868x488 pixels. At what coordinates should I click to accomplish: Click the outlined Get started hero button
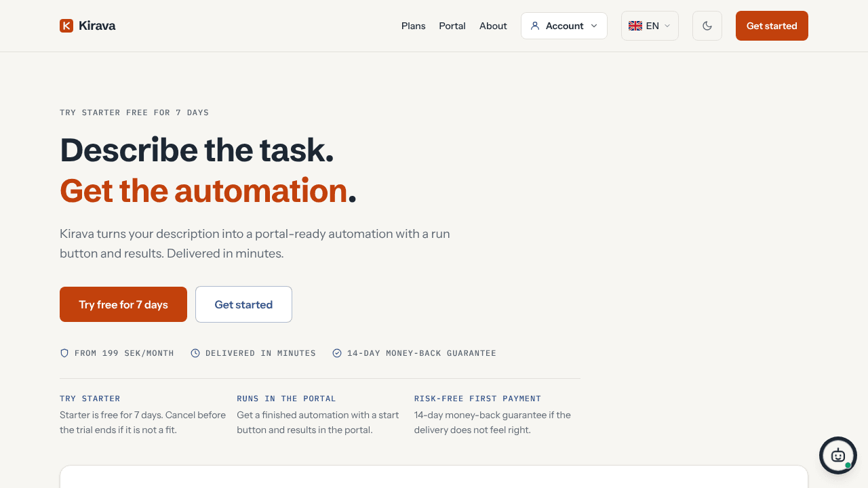[x=243, y=304]
